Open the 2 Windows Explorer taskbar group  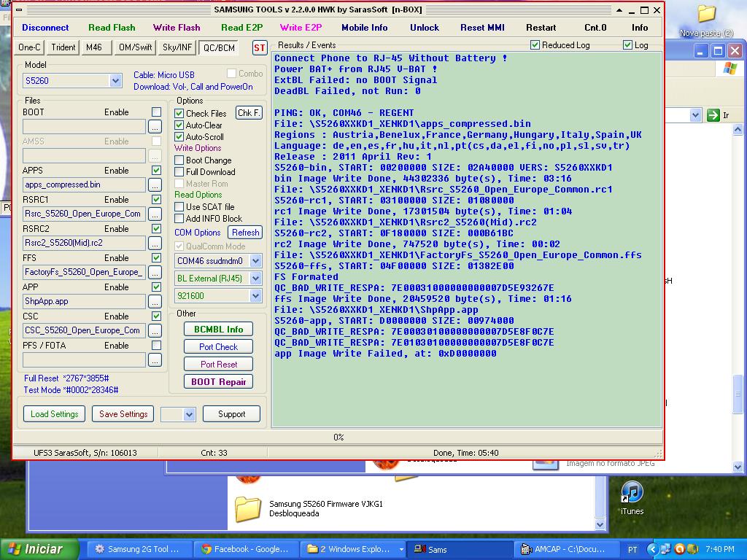point(354,549)
